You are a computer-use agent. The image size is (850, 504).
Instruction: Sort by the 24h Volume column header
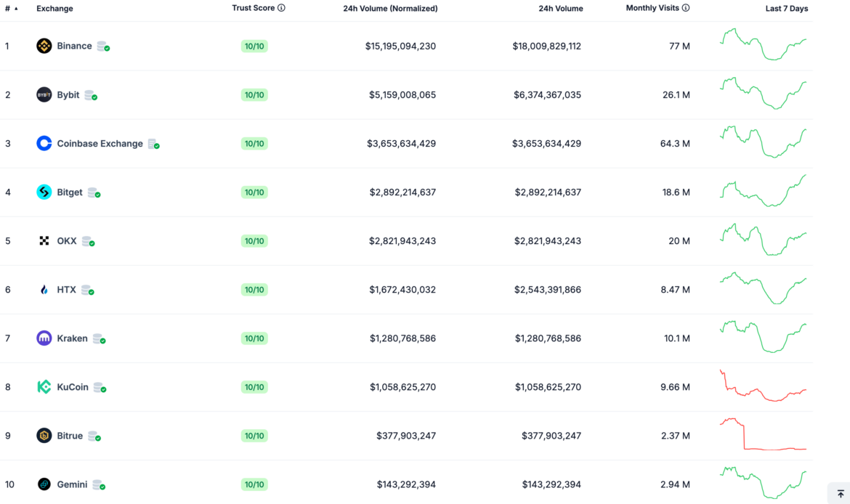[561, 8]
